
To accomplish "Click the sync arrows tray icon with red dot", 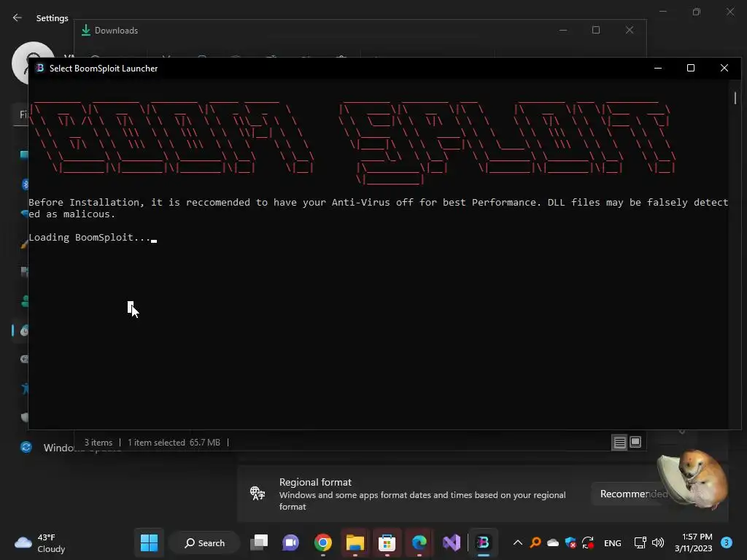I will click(x=588, y=542).
